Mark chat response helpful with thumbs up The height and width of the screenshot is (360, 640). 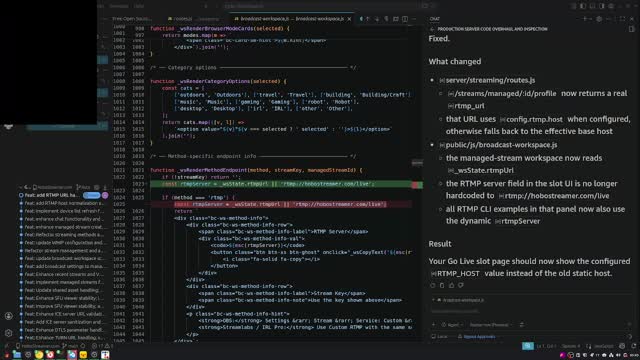[451, 285]
